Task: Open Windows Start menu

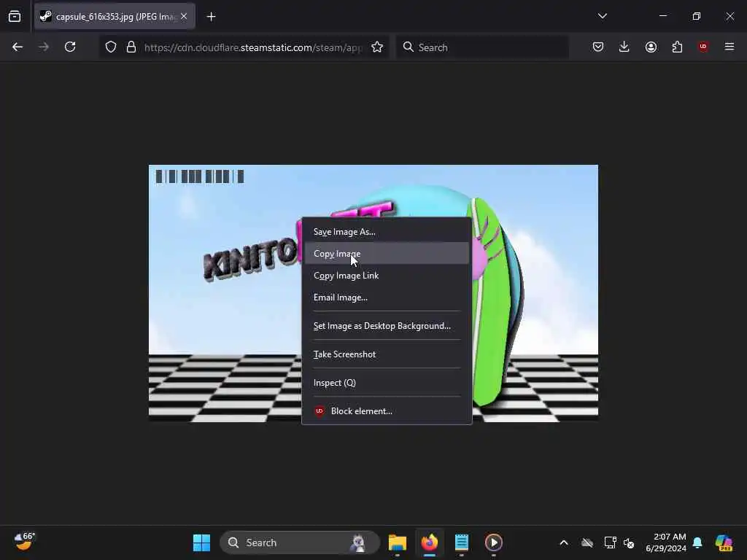Action: [201, 542]
